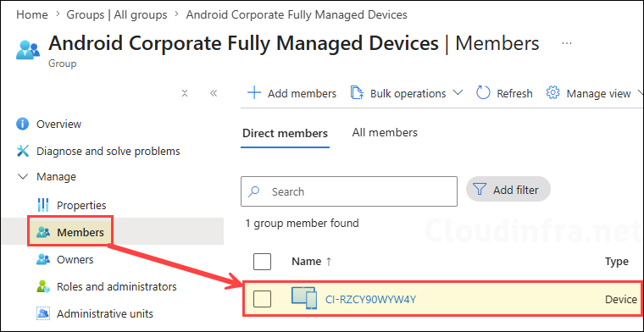
Task: Click the '1 group member found' text
Action: (x=302, y=224)
